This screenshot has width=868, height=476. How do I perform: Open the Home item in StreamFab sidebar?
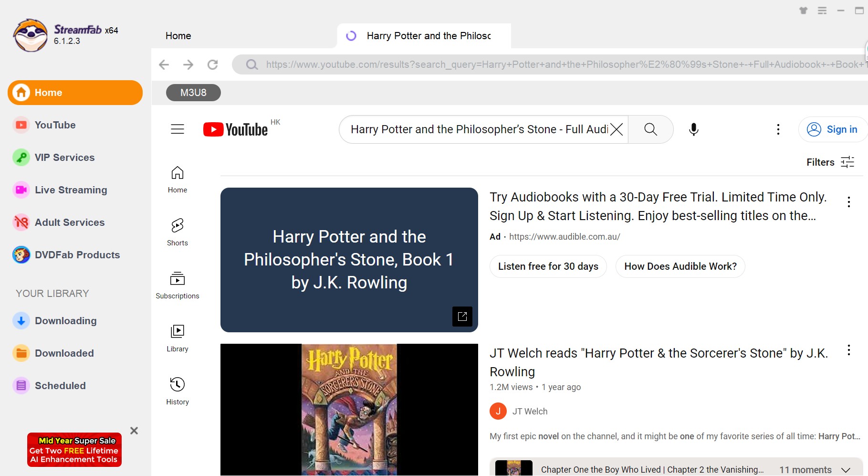tap(75, 93)
